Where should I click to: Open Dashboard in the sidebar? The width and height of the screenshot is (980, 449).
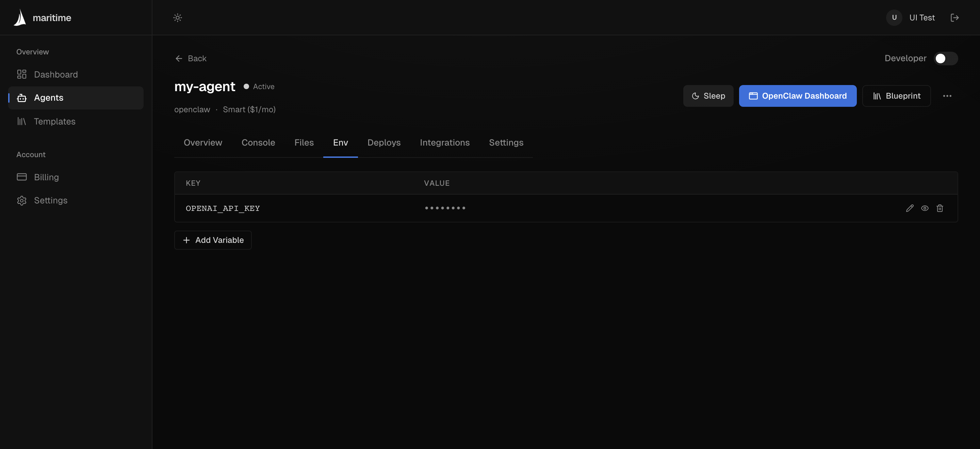pos(76,74)
